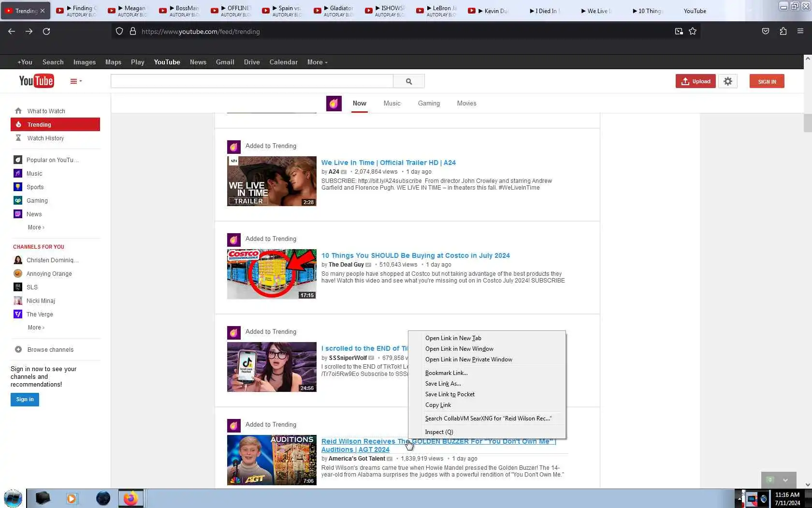Switch to the Kevin Du browser tab
This screenshot has height=508, width=812.
[489, 11]
